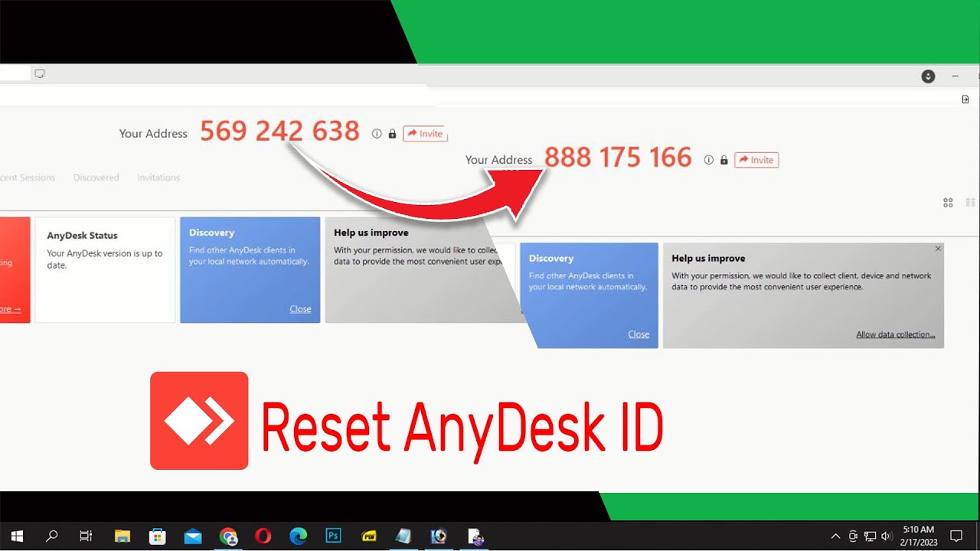
Task: Click the taskbar clock showing 5:10 AM
Action: (918, 536)
